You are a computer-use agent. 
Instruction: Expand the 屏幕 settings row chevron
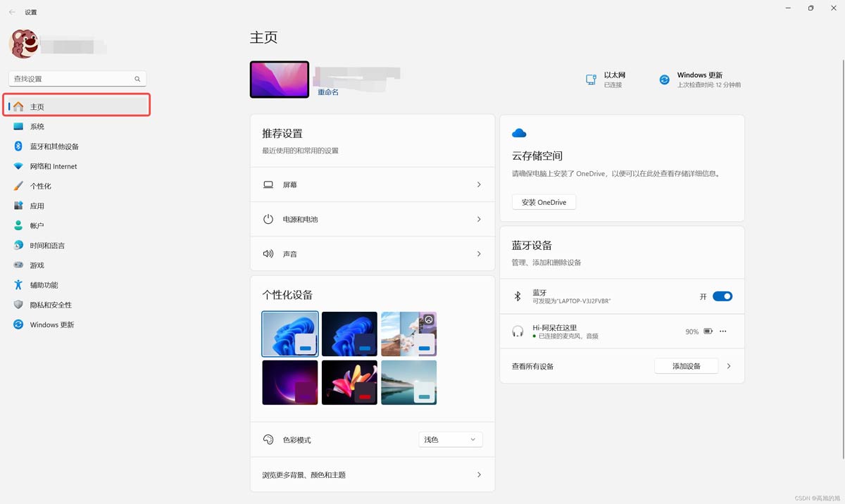[x=479, y=184]
